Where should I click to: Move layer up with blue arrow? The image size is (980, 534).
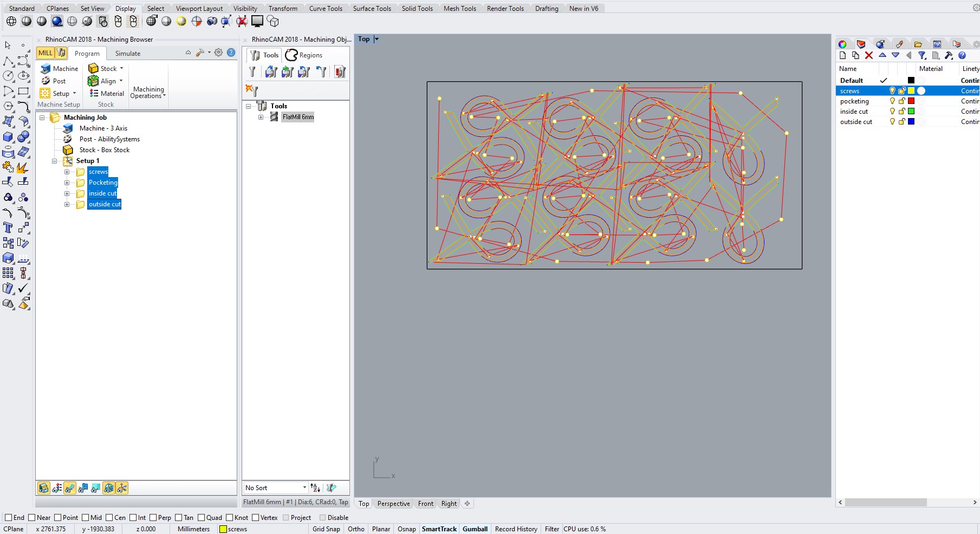(882, 55)
